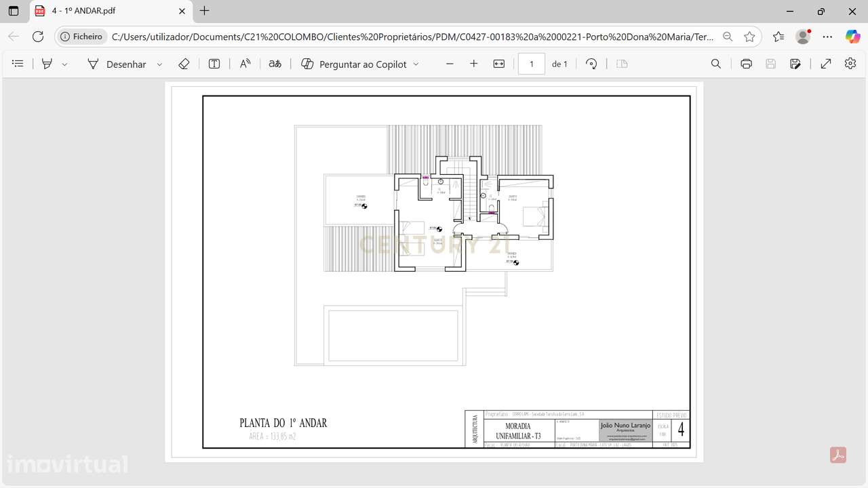This screenshot has height=488, width=868.
Task: Print the floor plan
Action: click(x=746, y=63)
